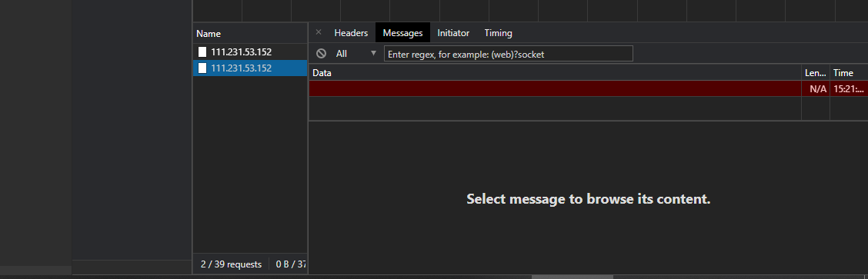Viewport: 868px width, 279px height.
Task: Click the 15:21 time cell
Action: 850,89
